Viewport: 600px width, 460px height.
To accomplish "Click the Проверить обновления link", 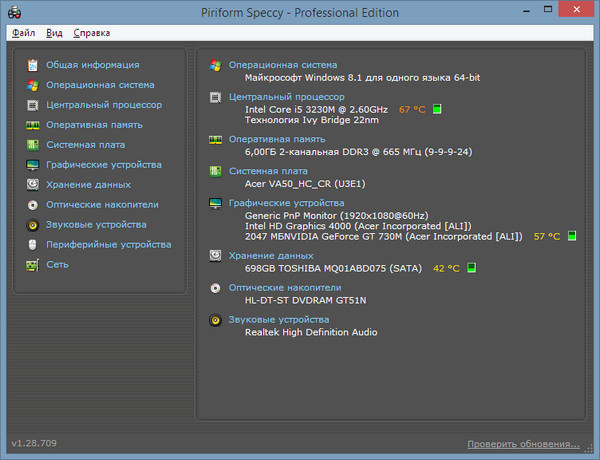I will [522, 443].
